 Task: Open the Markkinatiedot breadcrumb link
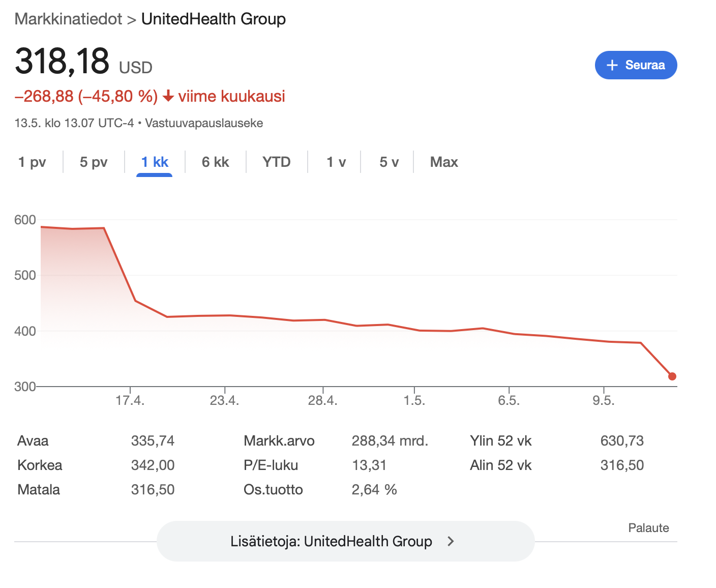[x=69, y=19]
